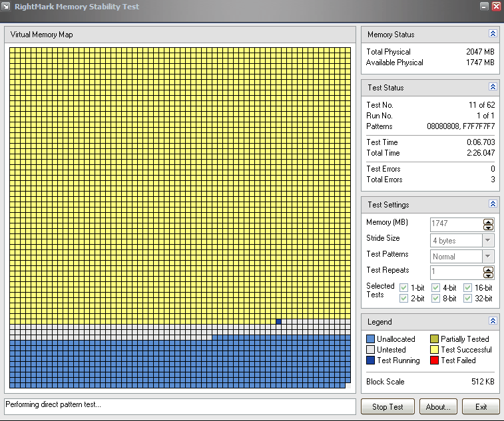Collapse the Test Status panel

pos(493,86)
